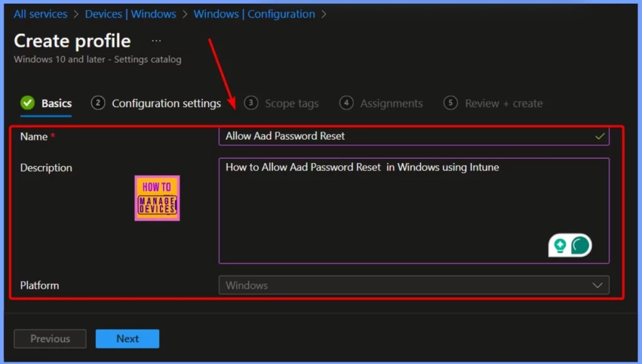Go to Devices | Windows breadcrumb
Screen dimensions: 642x364
(x=130, y=14)
